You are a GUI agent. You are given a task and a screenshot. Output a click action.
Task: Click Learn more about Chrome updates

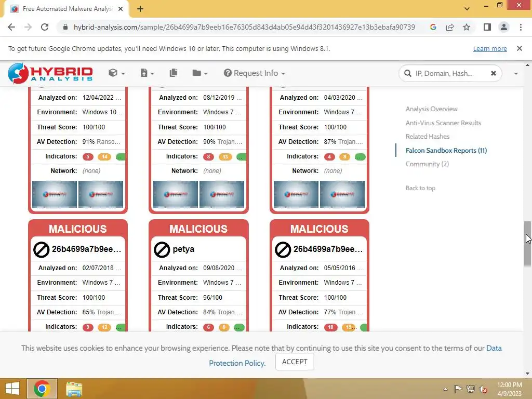(490, 48)
